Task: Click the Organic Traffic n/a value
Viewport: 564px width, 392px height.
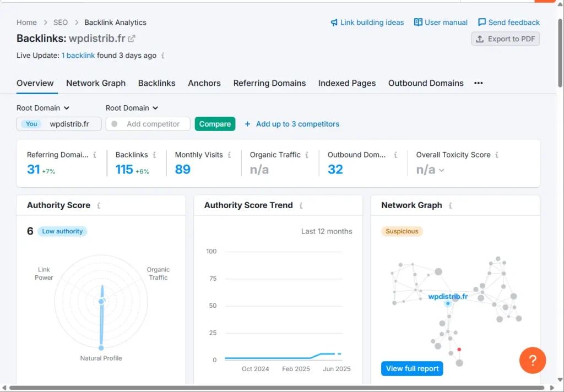Action: [x=259, y=170]
